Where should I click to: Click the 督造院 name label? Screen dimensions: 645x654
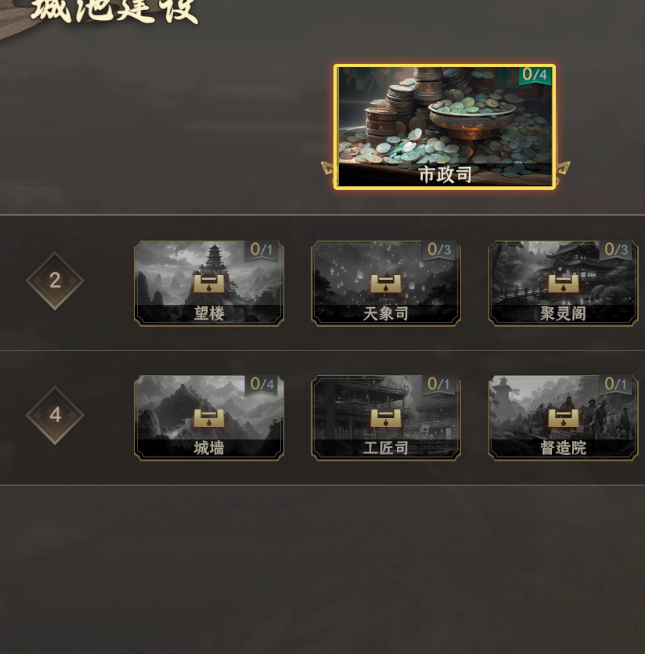coord(563,448)
